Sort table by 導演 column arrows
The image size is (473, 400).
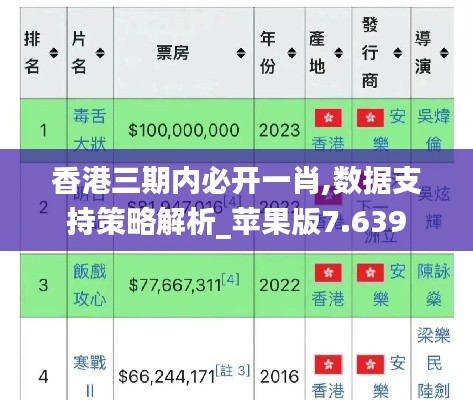pos(444,53)
